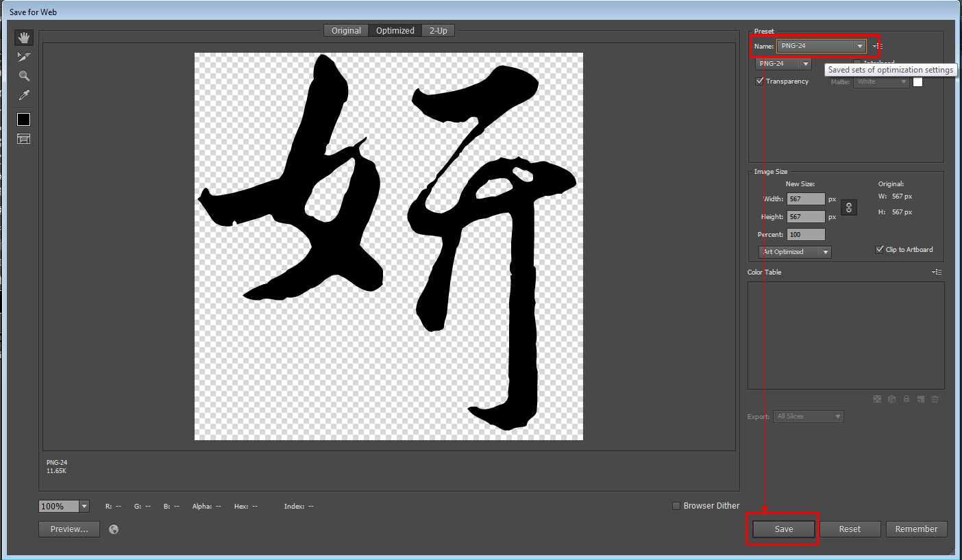Click the Save button

[x=784, y=529]
